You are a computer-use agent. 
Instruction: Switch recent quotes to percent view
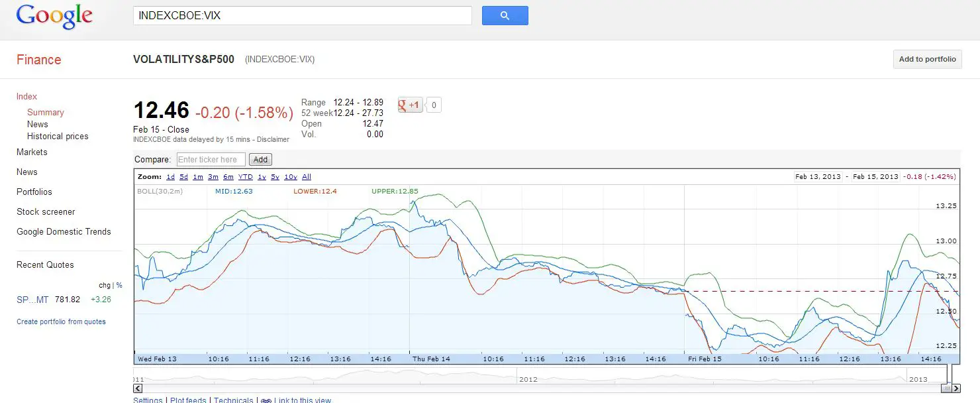click(x=120, y=286)
